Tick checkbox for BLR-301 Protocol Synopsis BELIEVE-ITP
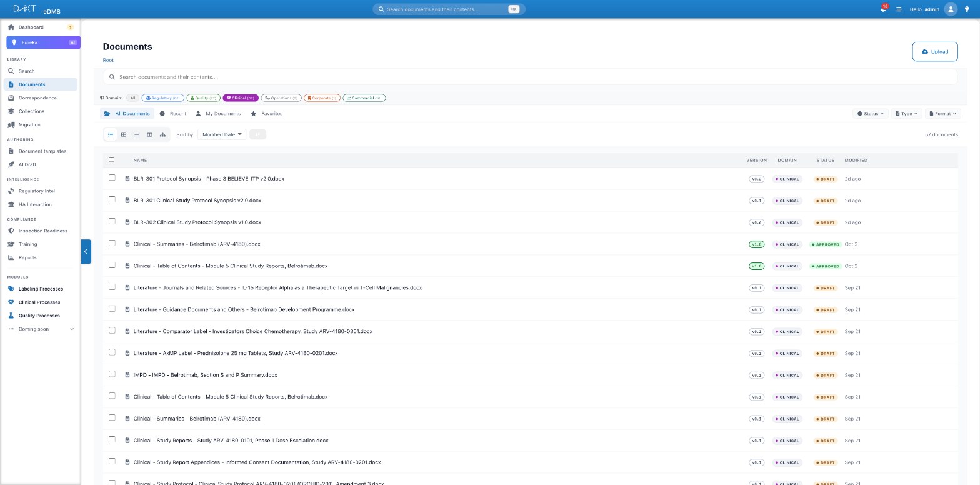This screenshot has height=485, width=980. (112, 177)
